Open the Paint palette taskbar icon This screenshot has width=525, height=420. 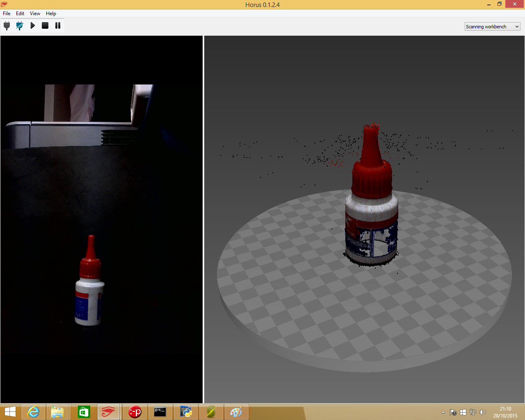(x=236, y=412)
